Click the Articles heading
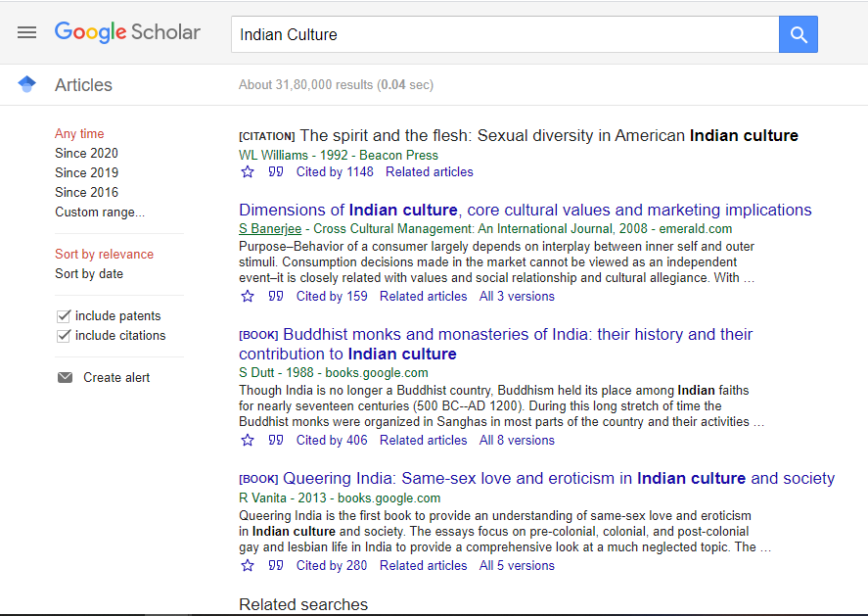 pyautogui.click(x=83, y=85)
